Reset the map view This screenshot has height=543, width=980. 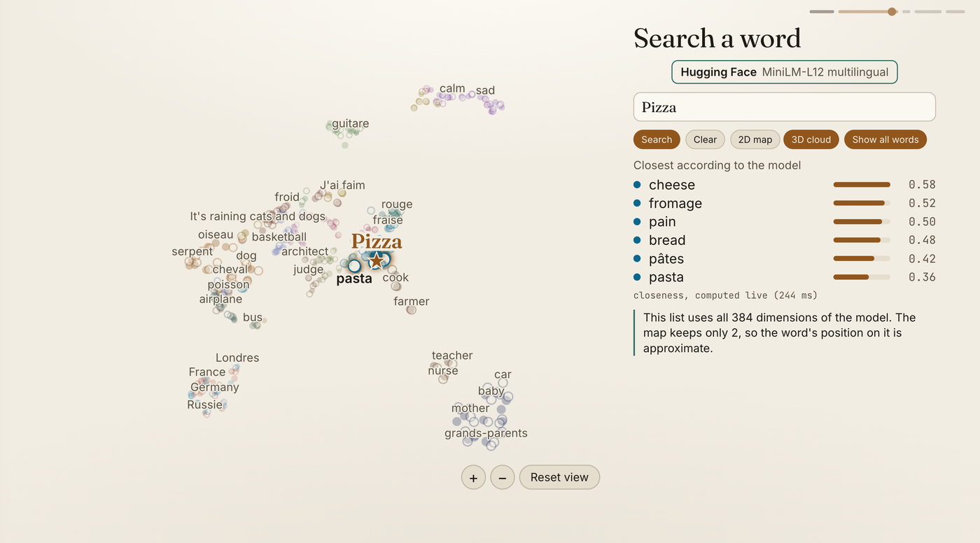tap(559, 477)
